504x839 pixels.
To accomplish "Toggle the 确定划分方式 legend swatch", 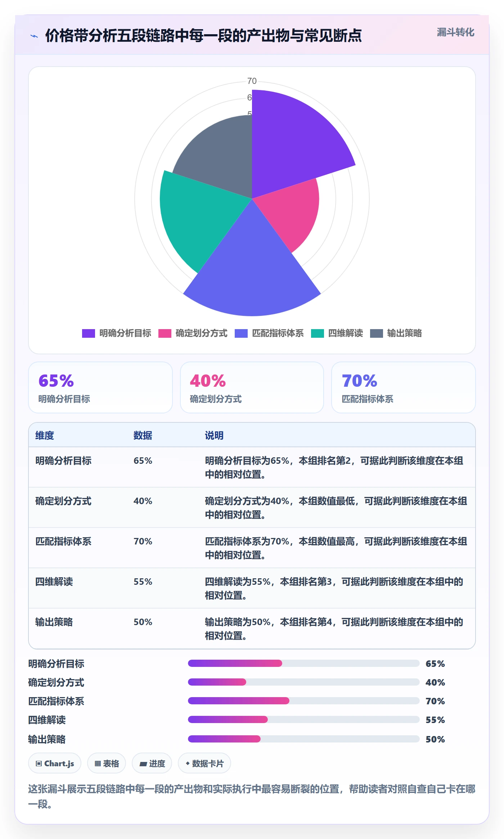I will point(165,333).
